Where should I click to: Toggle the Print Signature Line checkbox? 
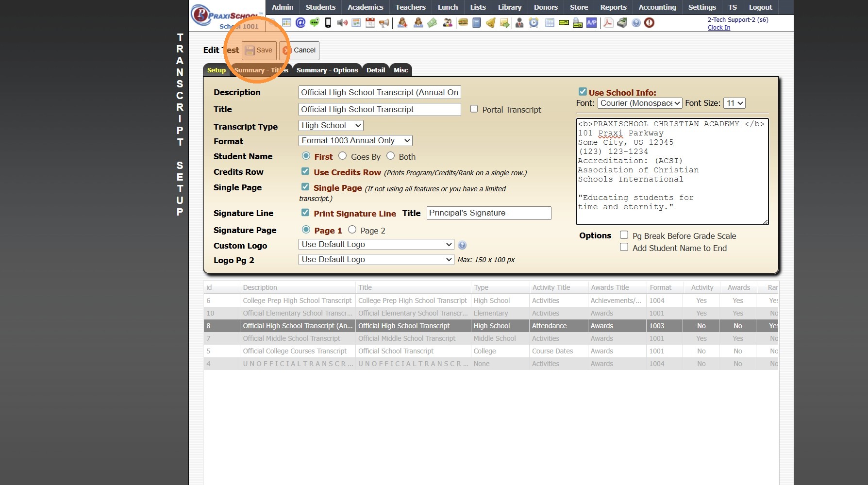tap(305, 213)
